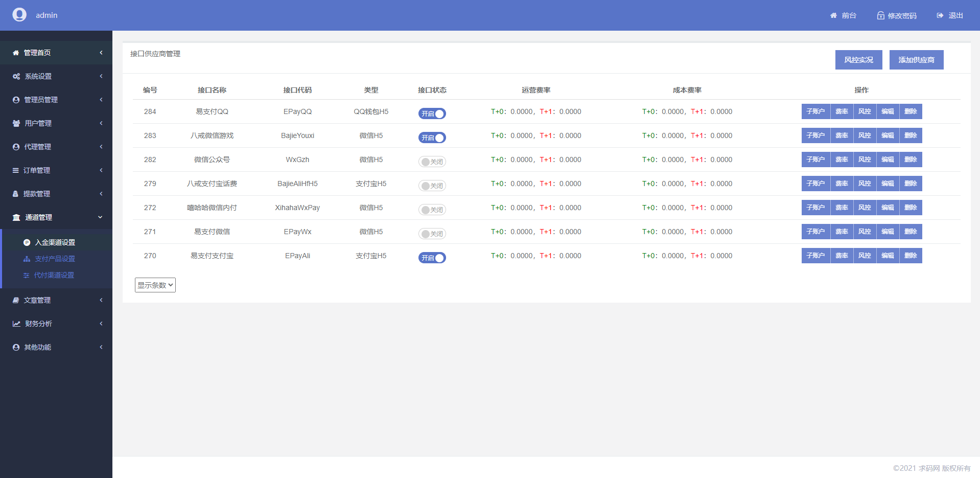Expand the 代理管理 chevron
The height and width of the screenshot is (478, 980).
(x=101, y=147)
